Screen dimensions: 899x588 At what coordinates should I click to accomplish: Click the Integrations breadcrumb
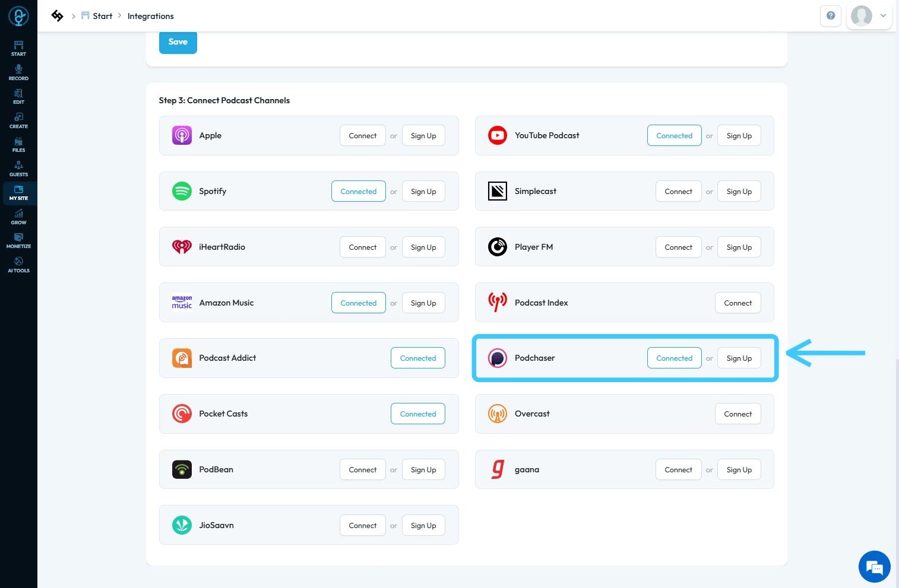[x=151, y=16]
